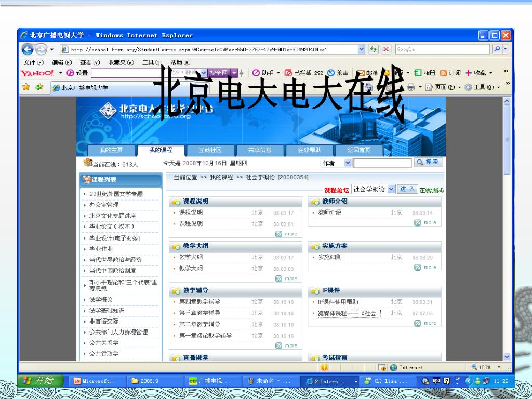Open the 文件(F) menu
The height and width of the screenshot is (399, 532).
34,62
